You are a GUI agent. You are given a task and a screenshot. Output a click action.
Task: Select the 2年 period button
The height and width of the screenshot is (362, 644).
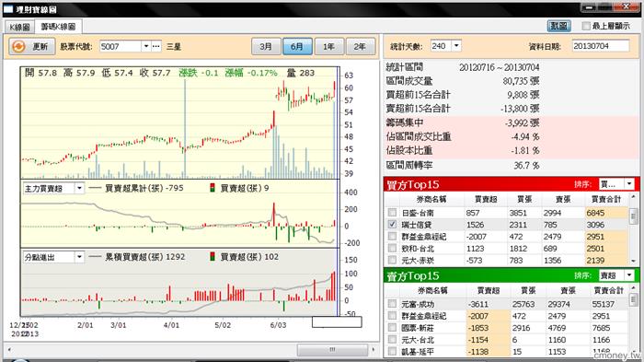(360, 46)
